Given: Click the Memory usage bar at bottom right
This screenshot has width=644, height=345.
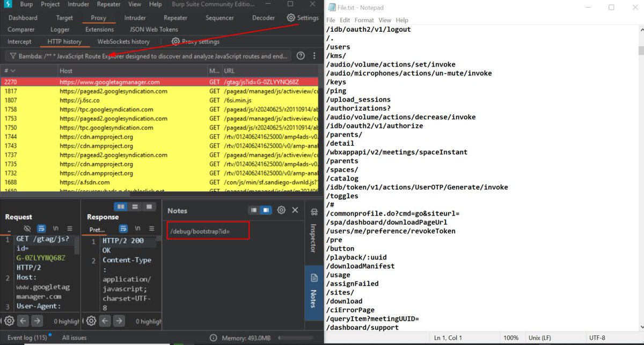Looking at the screenshot, I should (295, 337).
